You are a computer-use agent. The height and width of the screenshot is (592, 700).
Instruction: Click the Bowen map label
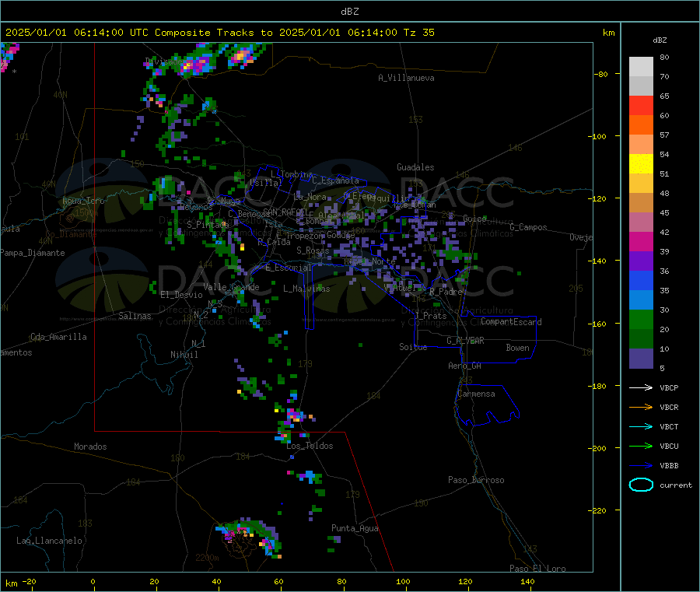pos(517,348)
